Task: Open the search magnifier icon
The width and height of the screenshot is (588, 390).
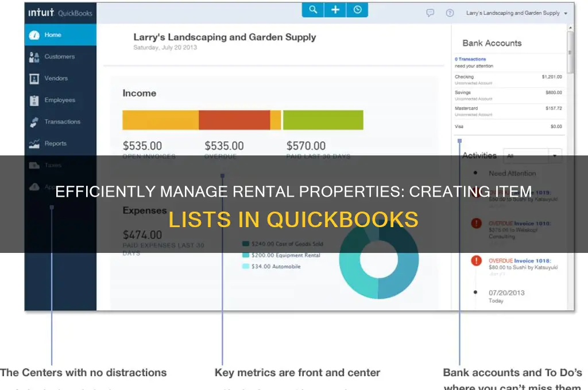Action: coord(313,9)
